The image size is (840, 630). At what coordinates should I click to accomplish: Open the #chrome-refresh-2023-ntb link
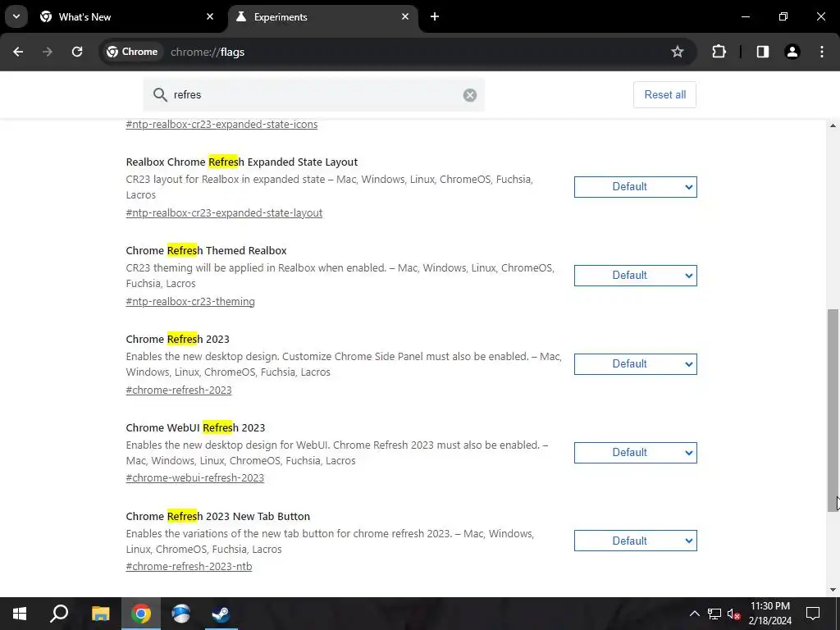click(x=189, y=566)
